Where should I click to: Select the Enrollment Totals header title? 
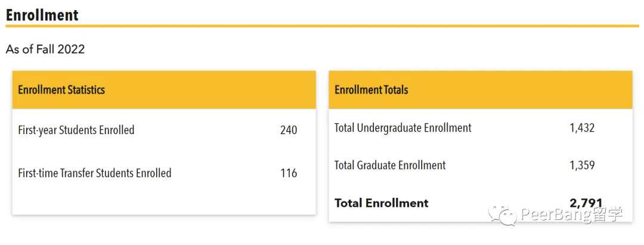click(371, 90)
